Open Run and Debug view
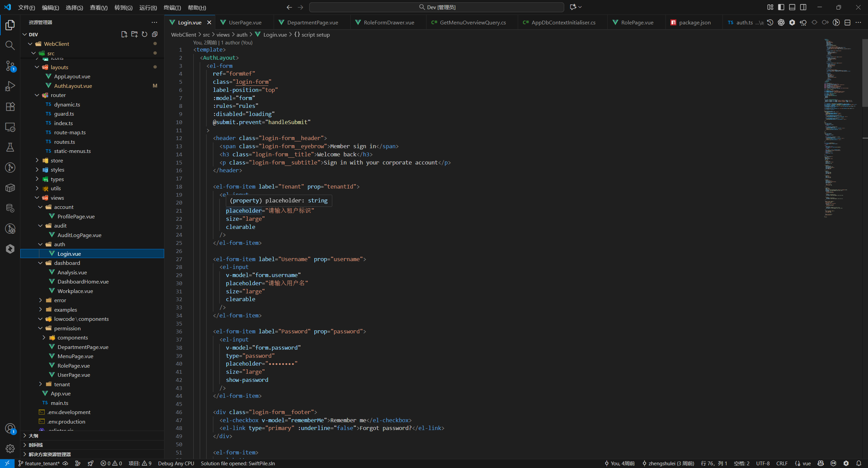This screenshot has width=868, height=468. 10,86
